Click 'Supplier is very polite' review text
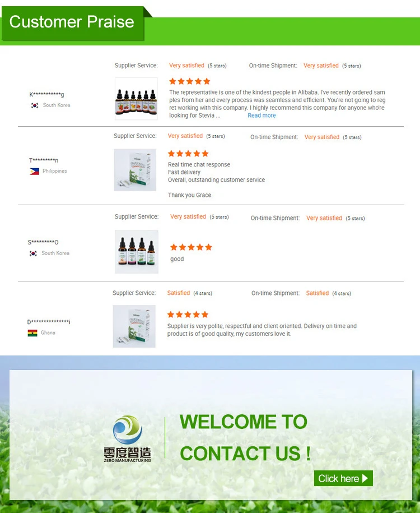The height and width of the screenshot is (513, 420). 262,330
